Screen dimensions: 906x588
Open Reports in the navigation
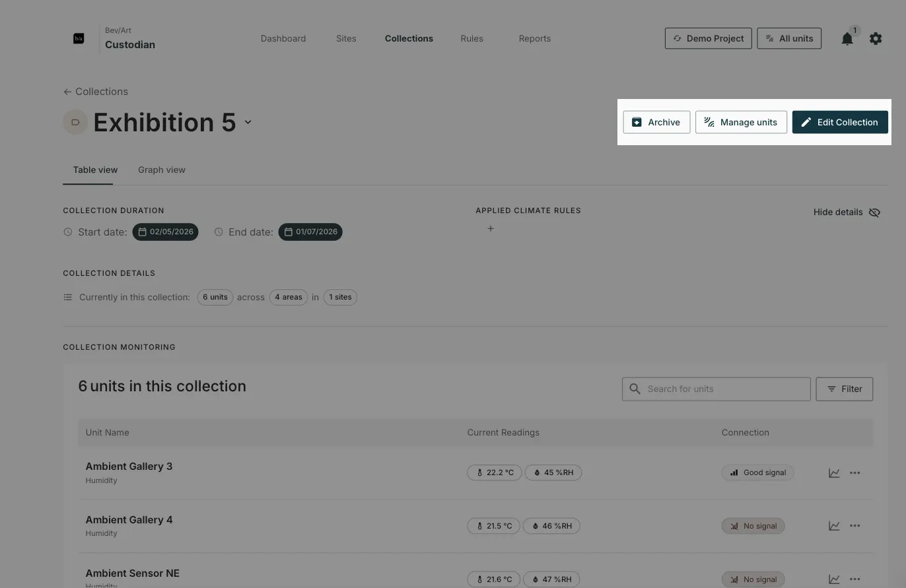pos(535,38)
